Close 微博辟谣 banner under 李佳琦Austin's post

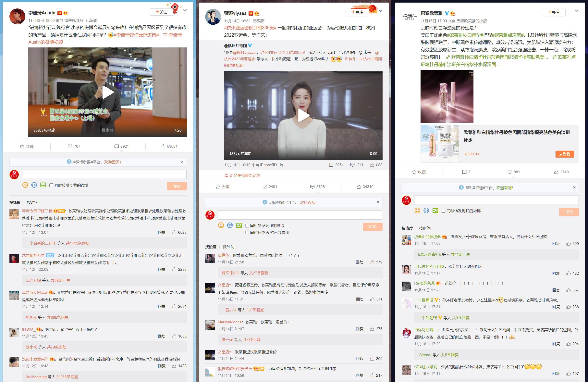click(182, 162)
